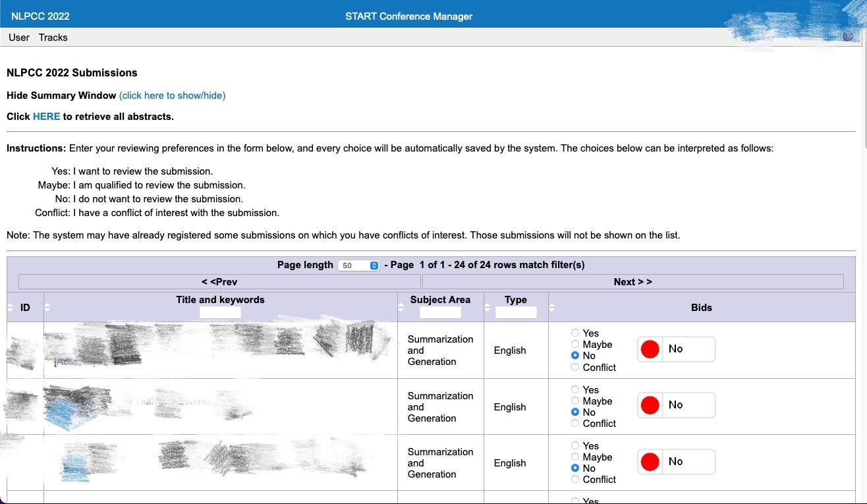Image resolution: width=867 pixels, height=504 pixels.
Task: Click the power icon in top-right corner
Action: click(x=848, y=36)
